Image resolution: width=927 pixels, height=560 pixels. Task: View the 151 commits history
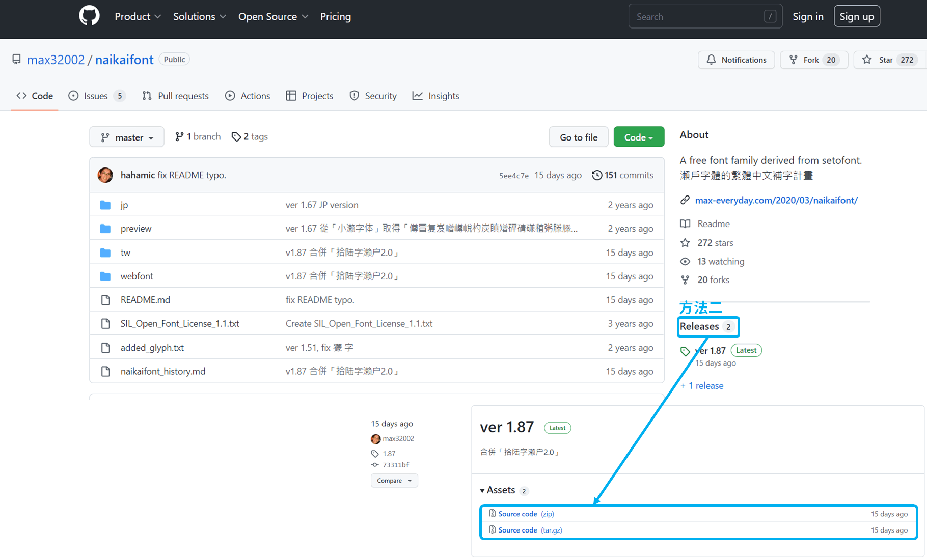pyautogui.click(x=622, y=175)
